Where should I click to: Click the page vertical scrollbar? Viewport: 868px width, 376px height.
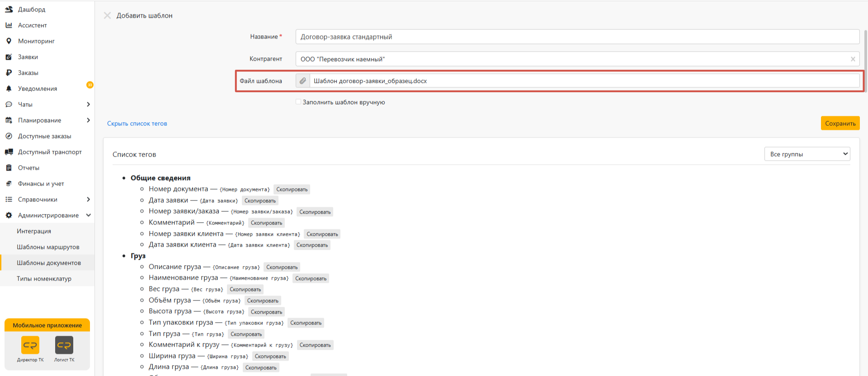coord(866,61)
